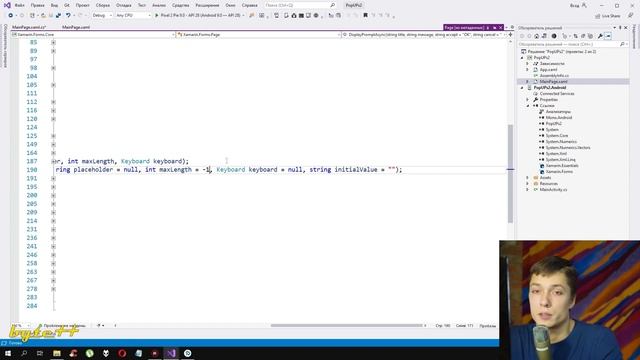640x360 pixels.
Task: Click the navigate backward toolbar button
Action: [x=11, y=16]
